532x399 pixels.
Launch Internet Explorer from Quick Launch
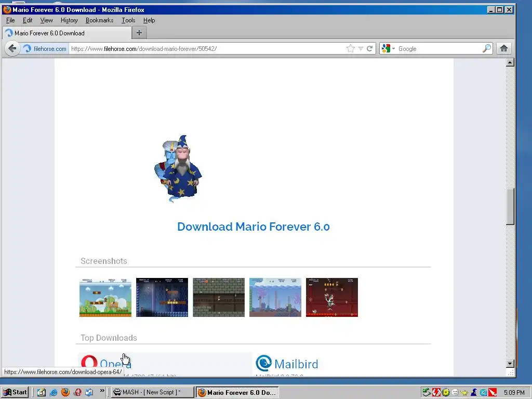coord(54,392)
